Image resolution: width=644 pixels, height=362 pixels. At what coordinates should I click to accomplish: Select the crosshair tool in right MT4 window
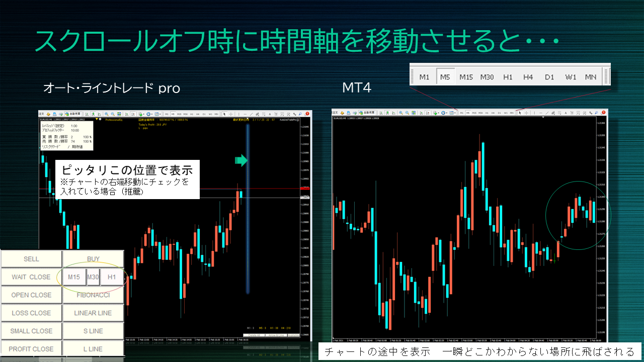(526, 113)
